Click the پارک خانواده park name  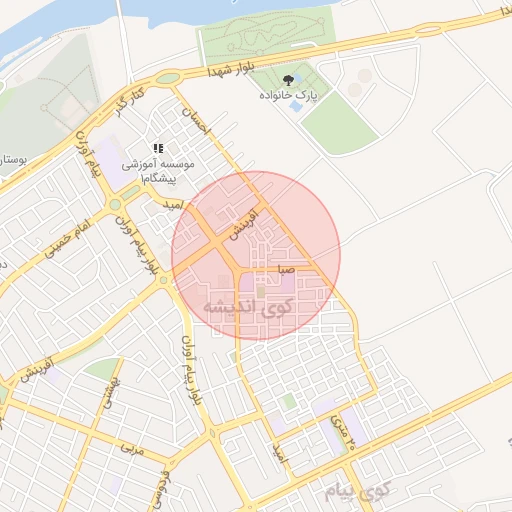288,96
